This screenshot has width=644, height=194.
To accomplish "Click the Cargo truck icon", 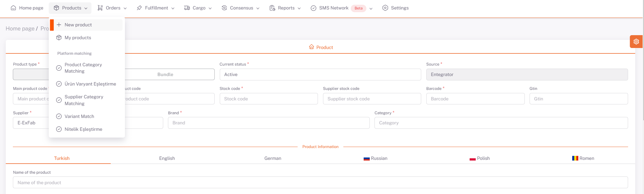I will pyautogui.click(x=187, y=8).
